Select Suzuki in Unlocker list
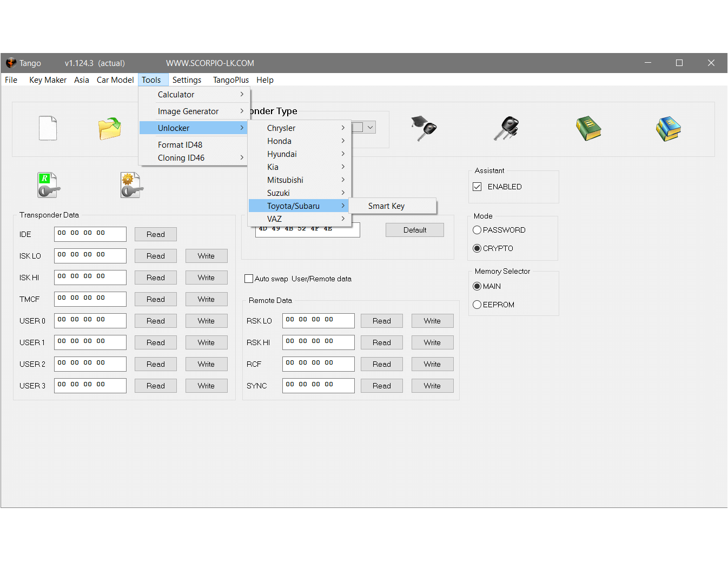 pyautogui.click(x=300, y=193)
